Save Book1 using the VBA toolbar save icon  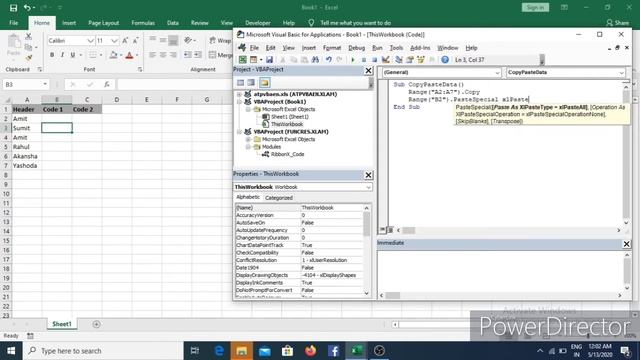(269, 60)
